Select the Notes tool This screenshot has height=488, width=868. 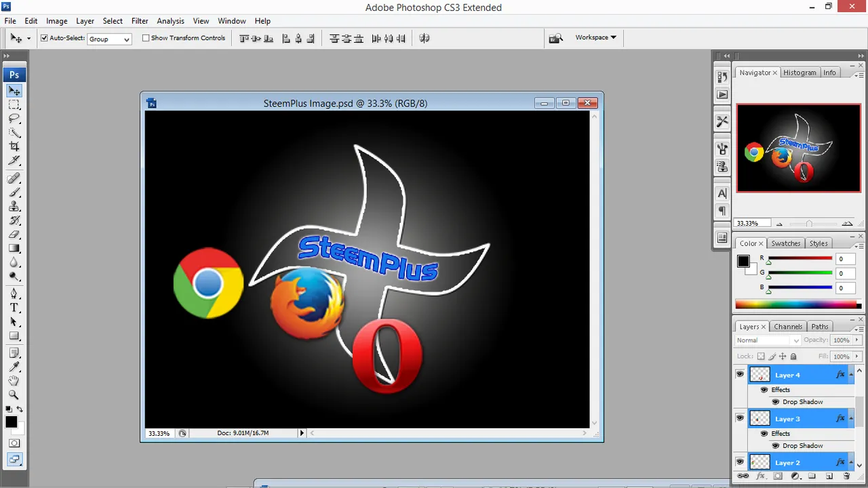pos(14,352)
